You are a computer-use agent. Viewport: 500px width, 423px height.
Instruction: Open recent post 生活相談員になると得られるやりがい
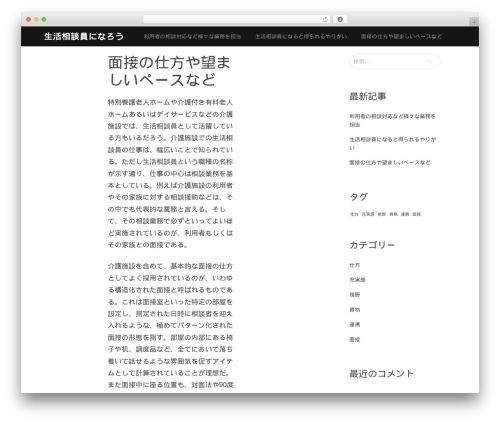[392, 143]
